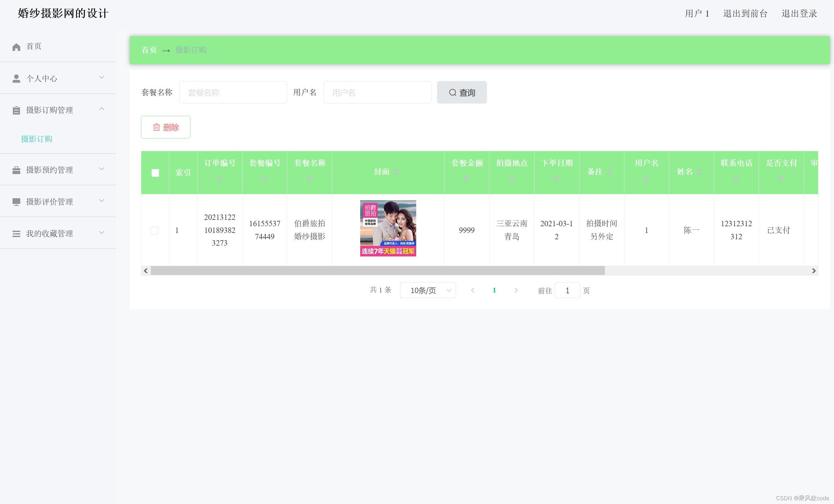
Task: Click the sort arrows on 封面 column
Action: pos(396,172)
